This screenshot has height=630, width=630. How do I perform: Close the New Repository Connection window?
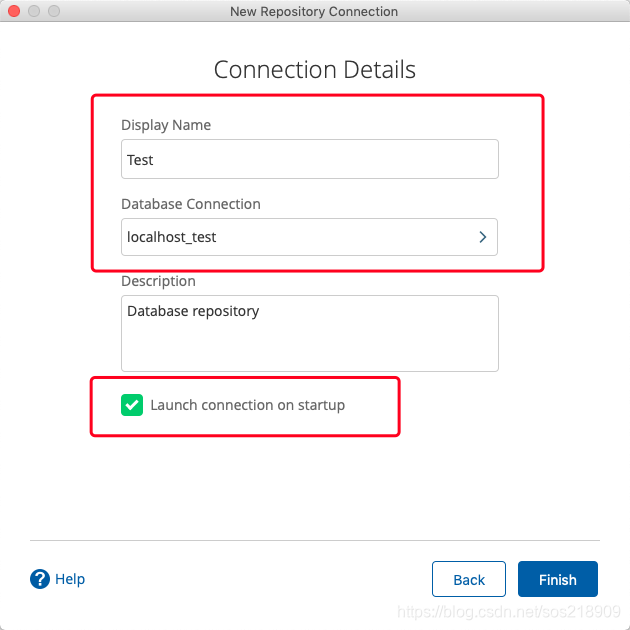(14, 11)
